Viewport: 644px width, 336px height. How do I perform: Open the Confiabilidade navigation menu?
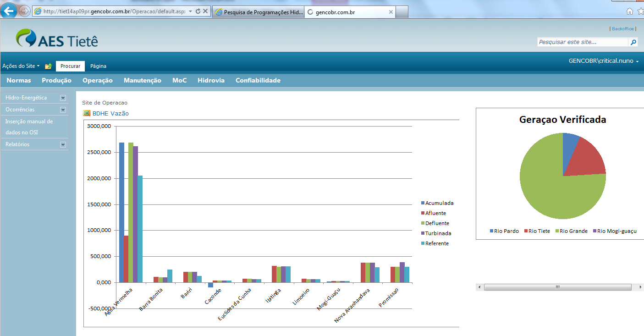pyautogui.click(x=258, y=80)
